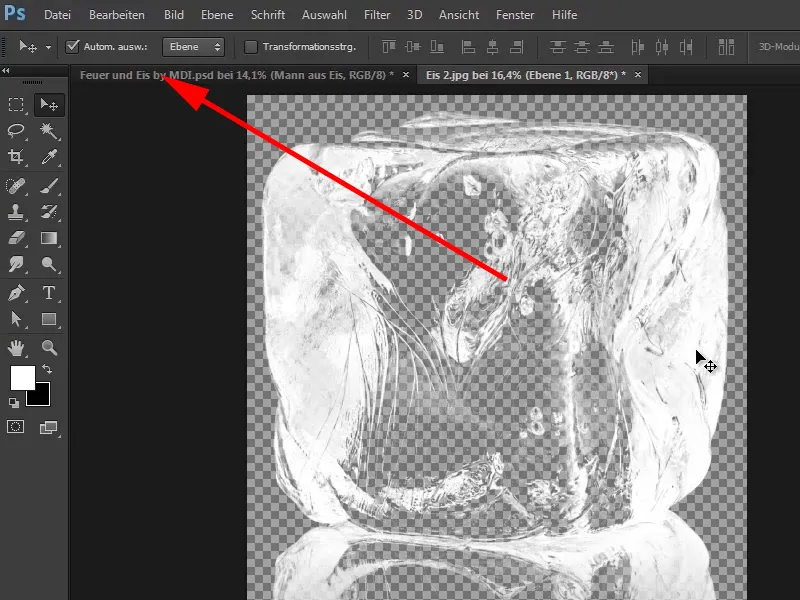Select the Hand tool
800x600 pixels.
click(16, 348)
